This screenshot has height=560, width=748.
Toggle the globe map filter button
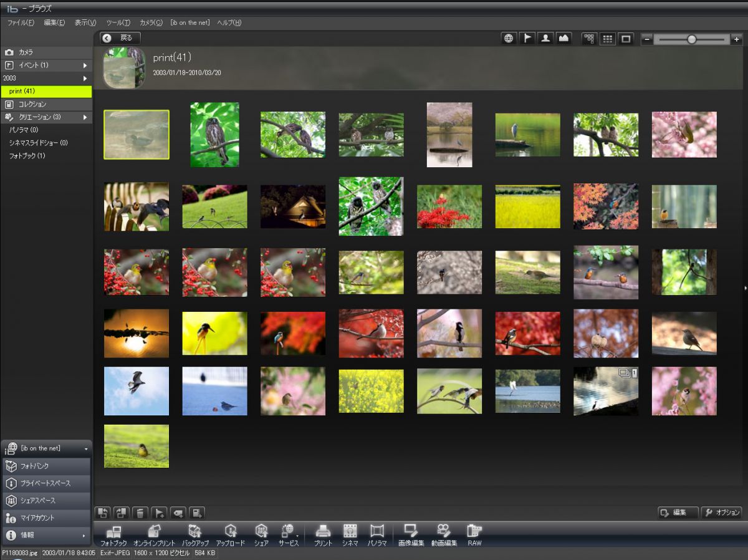pyautogui.click(x=509, y=39)
